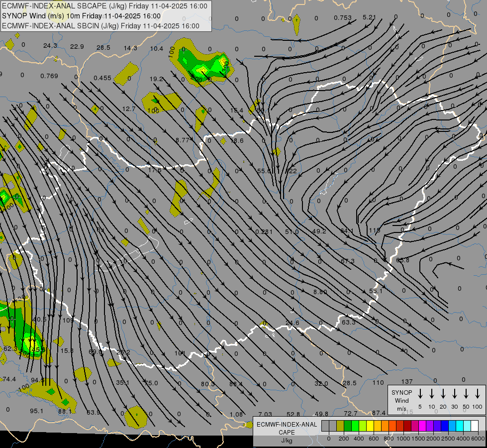Click the 24.6 value on the map
Viewport: 487px width, 448px height.
coord(292,323)
